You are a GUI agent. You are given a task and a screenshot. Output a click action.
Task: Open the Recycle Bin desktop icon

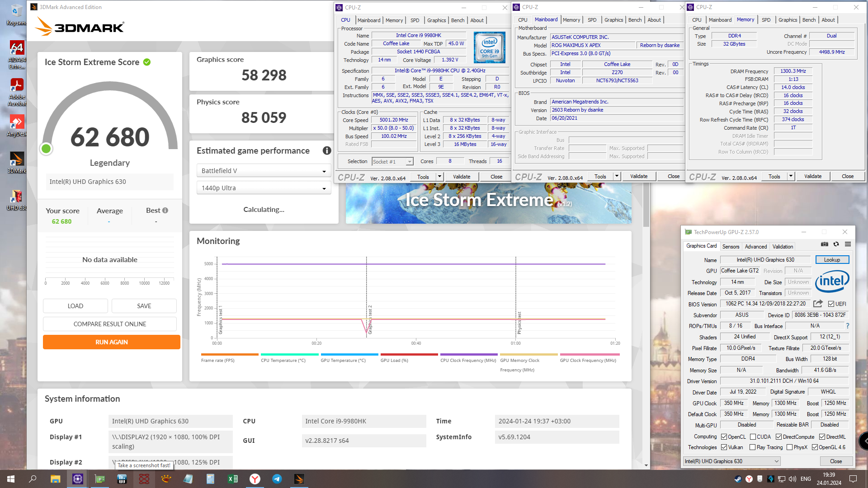(17, 14)
